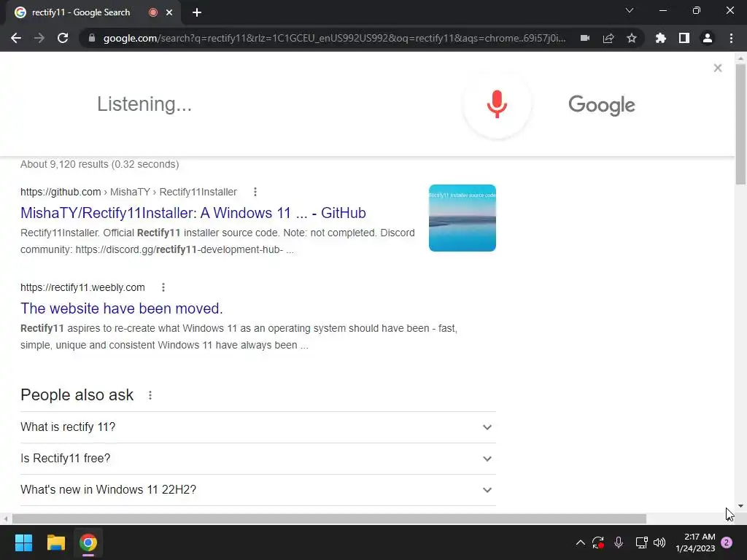Open the tab search chevron
The image size is (747, 560).
pos(630,10)
